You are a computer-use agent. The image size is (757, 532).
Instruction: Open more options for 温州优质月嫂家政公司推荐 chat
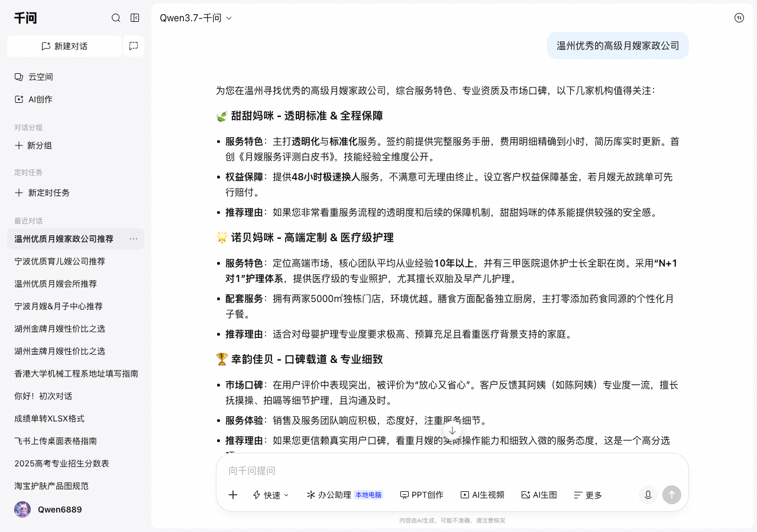point(134,239)
